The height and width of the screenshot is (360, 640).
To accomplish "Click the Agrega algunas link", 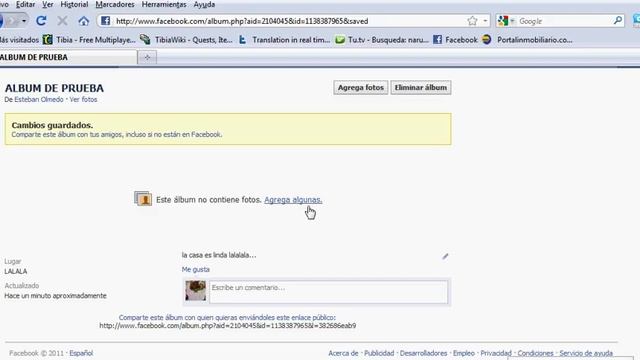I will pos(293,200).
